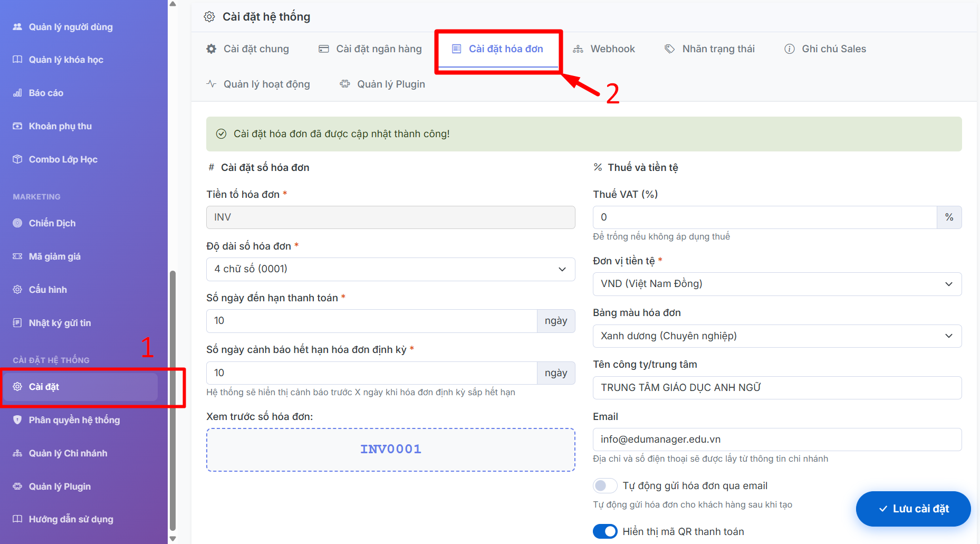Click the Phân quyền hệ thống shield icon
The width and height of the screenshot is (980, 544).
click(17, 420)
